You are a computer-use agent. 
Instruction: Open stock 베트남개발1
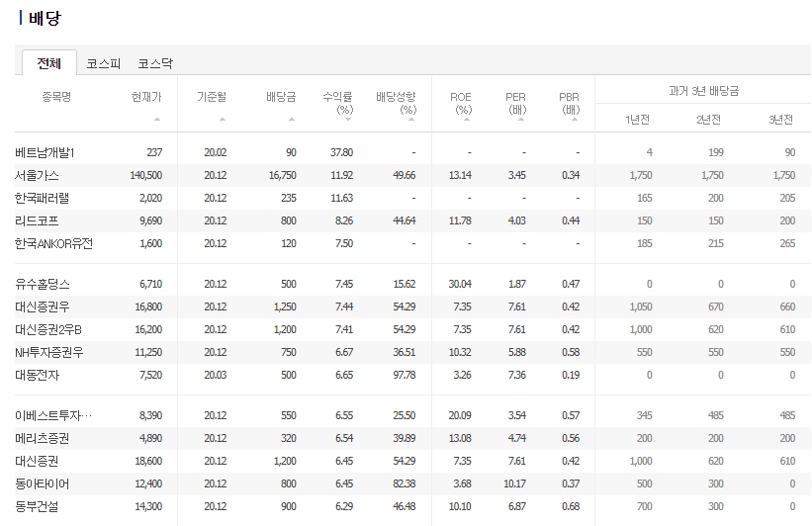point(45,152)
